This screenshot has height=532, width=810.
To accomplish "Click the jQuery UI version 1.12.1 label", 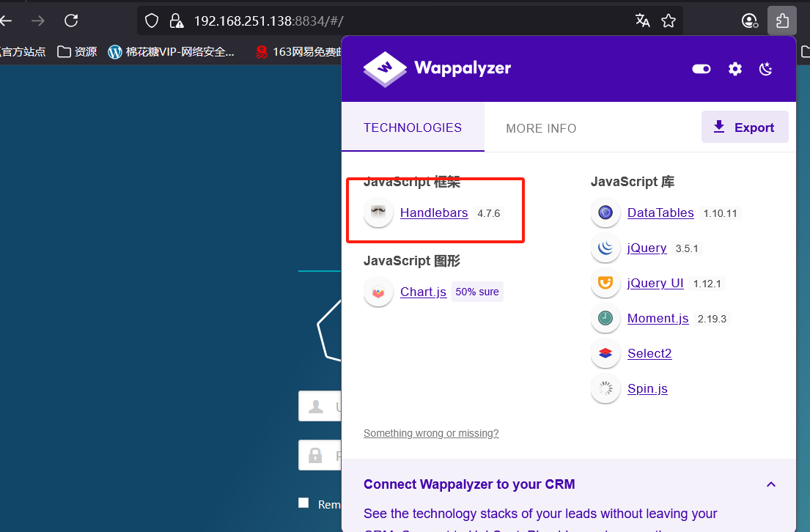I will tap(707, 284).
